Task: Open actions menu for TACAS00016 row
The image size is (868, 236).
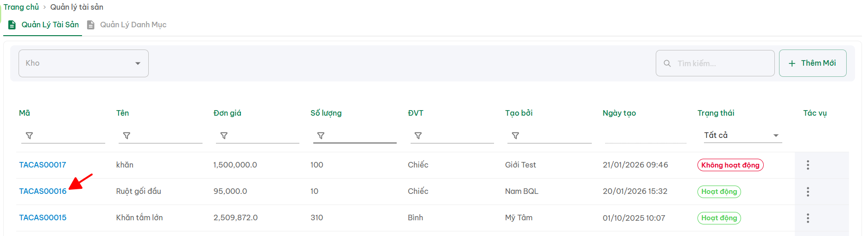Action: tap(808, 192)
